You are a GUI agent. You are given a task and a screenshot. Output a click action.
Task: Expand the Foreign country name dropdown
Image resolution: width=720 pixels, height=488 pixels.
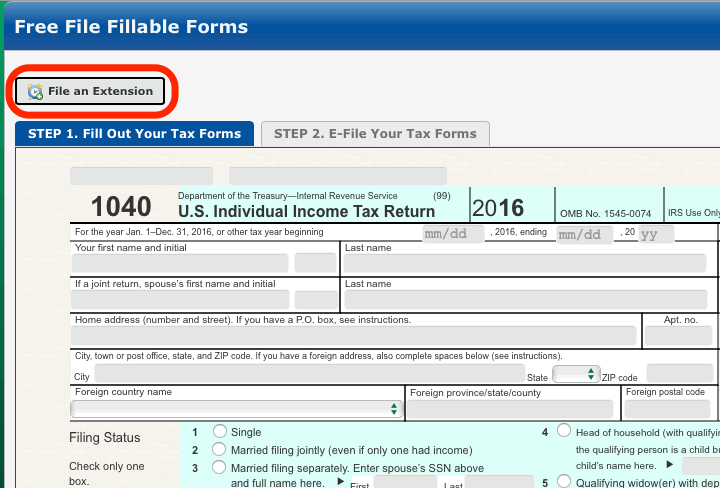coord(236,409)
